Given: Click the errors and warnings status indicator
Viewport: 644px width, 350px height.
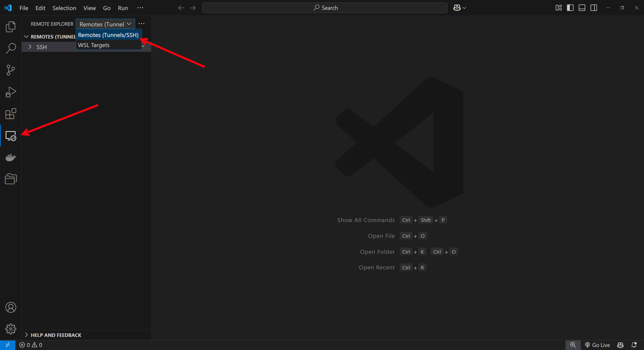Looking at the screenshot, I should (31, 345).
